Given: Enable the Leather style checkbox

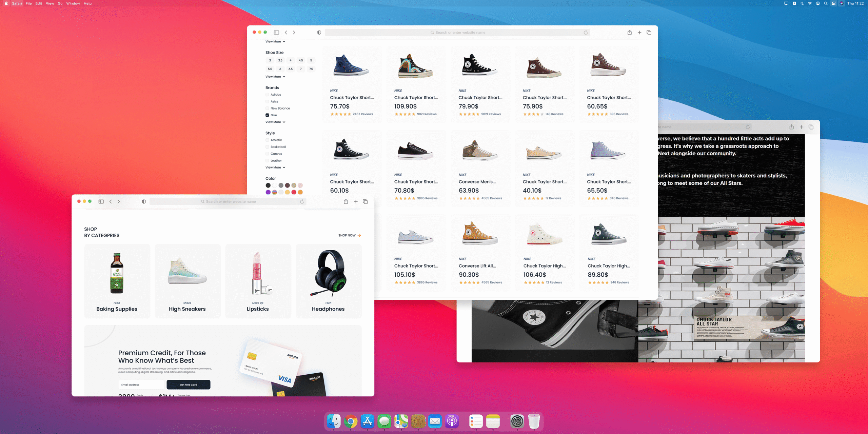Looking at the screenshot, I should click(x=267, y=161).
